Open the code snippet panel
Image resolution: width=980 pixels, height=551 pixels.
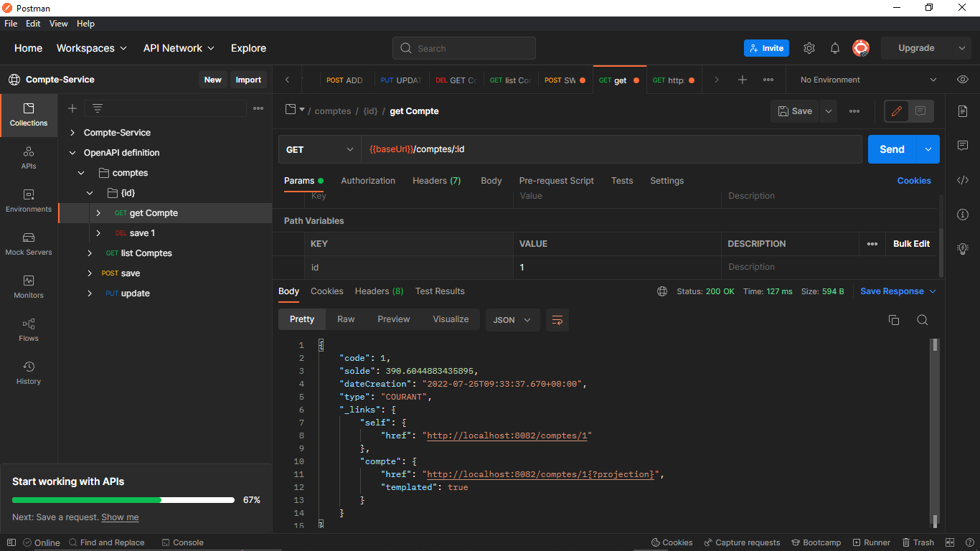tap(963, 180)
